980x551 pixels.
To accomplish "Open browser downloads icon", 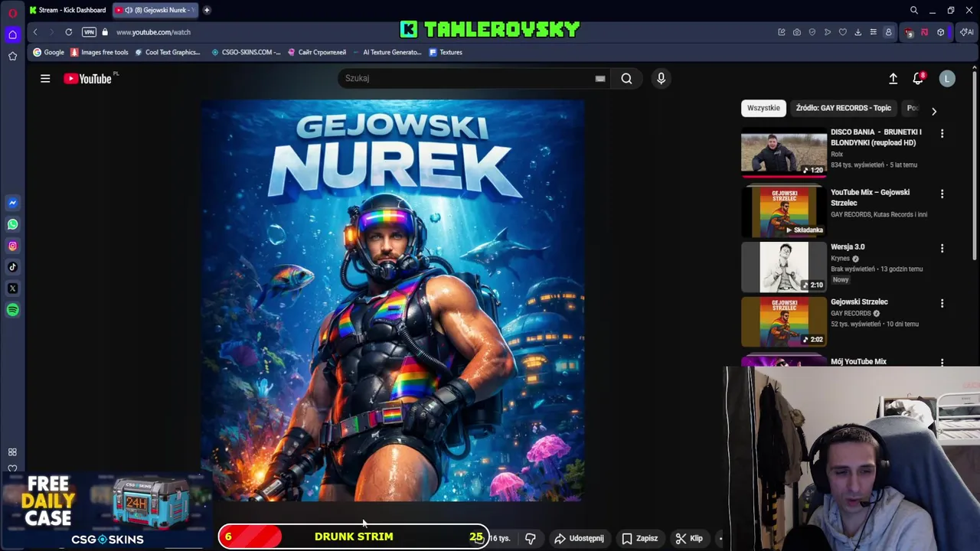I will (857, 32).
